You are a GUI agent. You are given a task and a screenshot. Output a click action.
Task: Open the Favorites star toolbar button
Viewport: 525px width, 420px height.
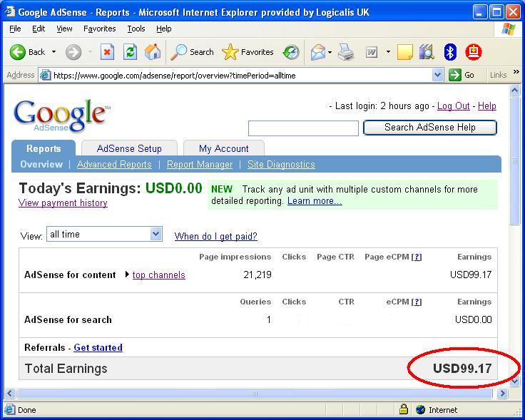[x=248, y=52]
